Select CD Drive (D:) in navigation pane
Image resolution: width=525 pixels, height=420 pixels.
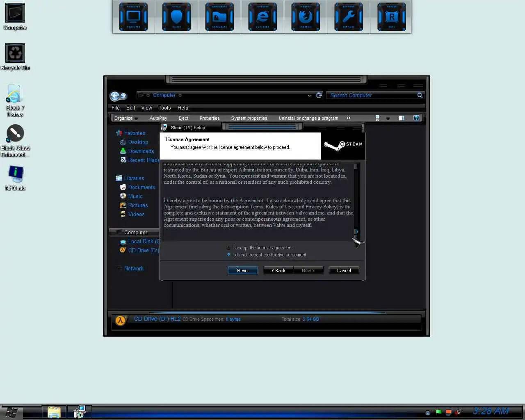pos(139,250)
